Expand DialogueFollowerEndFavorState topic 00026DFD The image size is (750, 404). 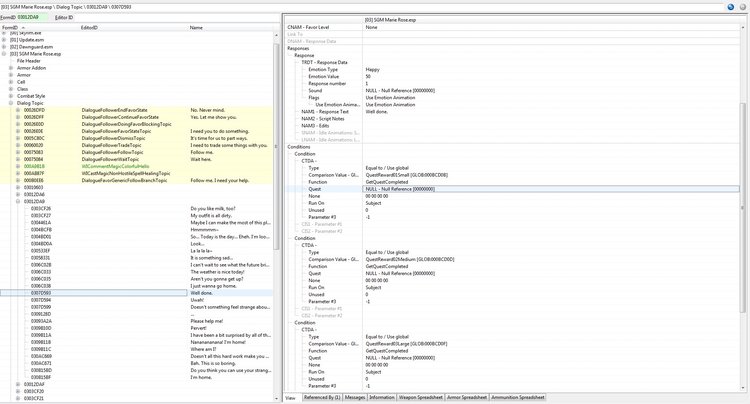(x=18, y=110)
